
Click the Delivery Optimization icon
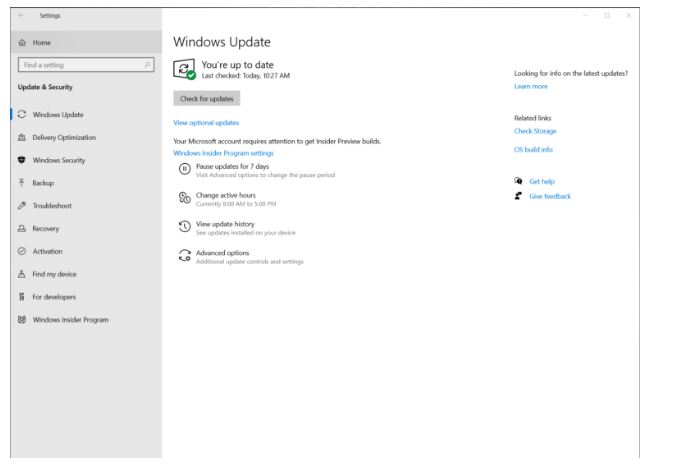click(22, 137)
